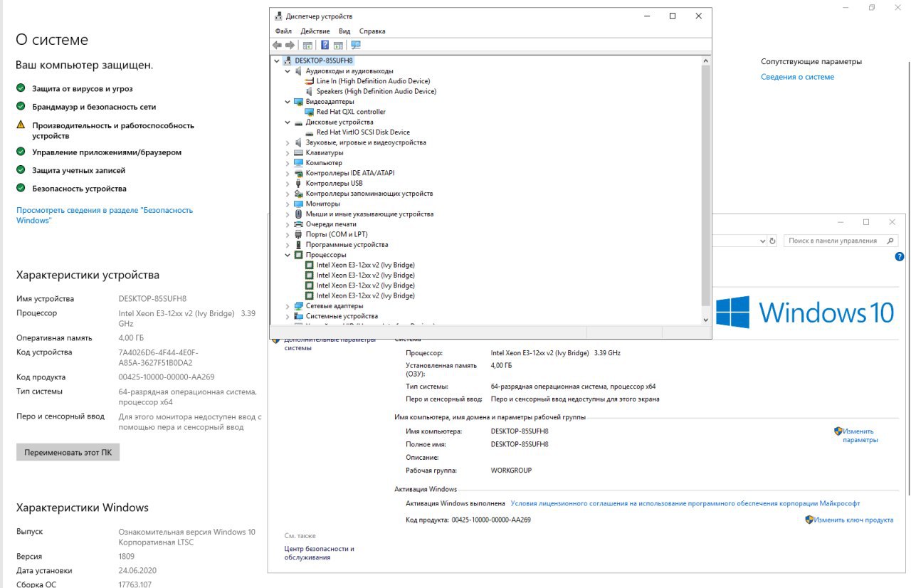Viewport: 911px width, 588px height.
Task: Click the Переименовать этот ПК button
Action: point(68,452)
